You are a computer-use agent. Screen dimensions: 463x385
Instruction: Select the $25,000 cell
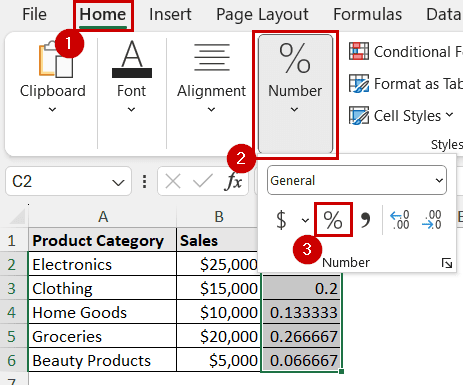click(x=217, y=264)
